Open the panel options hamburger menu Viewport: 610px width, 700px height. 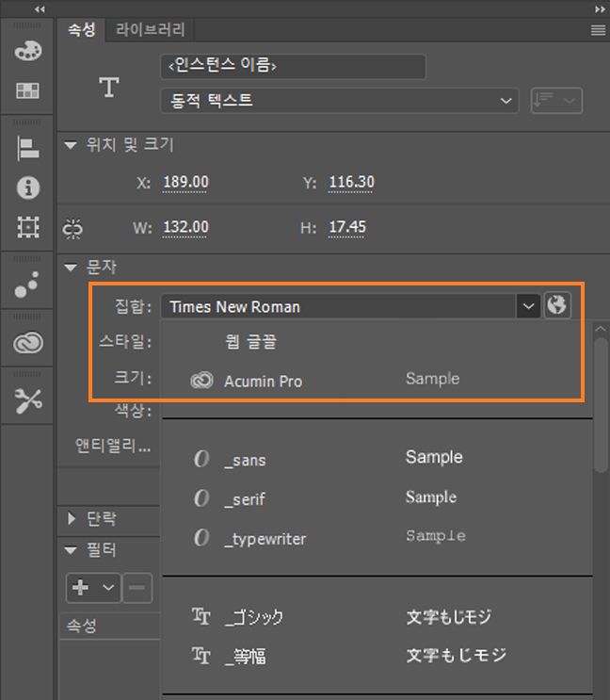(598, 30)
